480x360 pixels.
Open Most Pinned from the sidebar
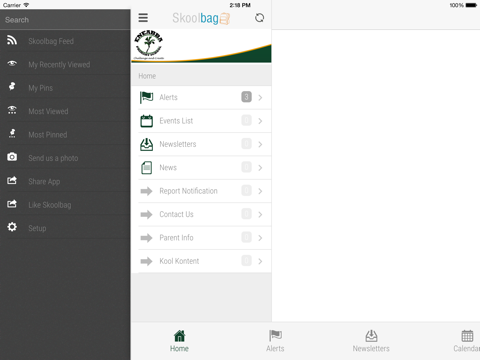65,134
